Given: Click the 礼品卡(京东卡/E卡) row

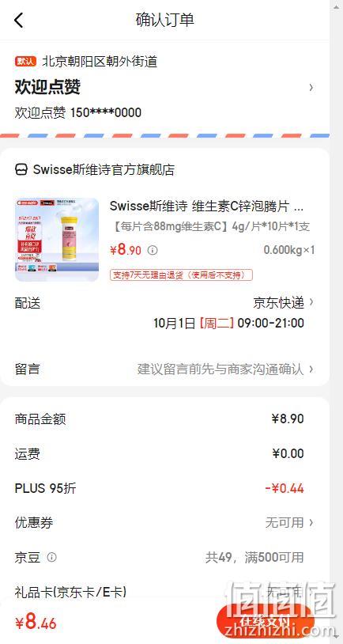Looking at the screenshot, I should (164, 592).
